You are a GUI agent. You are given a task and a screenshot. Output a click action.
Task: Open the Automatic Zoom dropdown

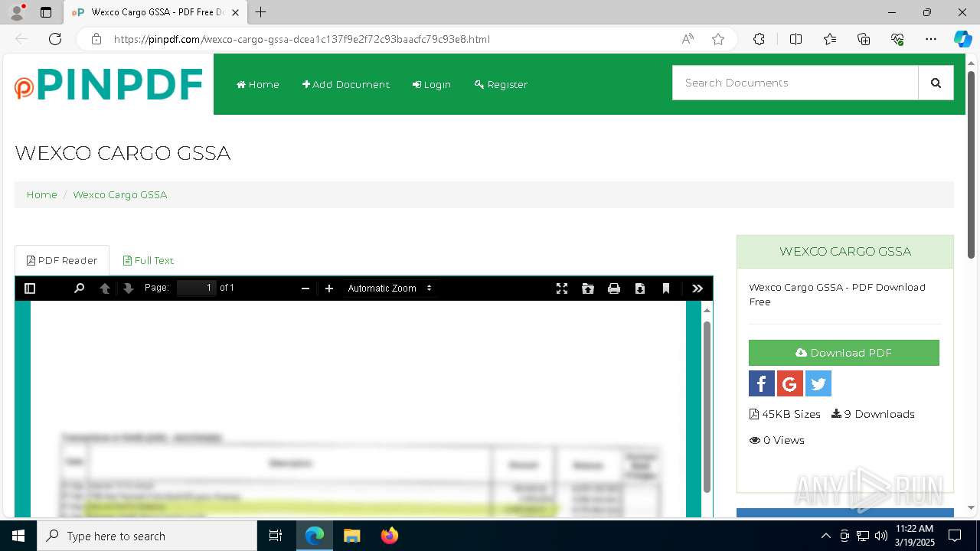point(390,289)
